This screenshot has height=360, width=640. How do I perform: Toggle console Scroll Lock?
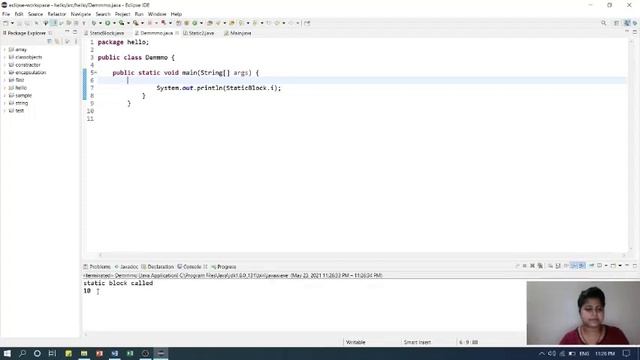558,266
